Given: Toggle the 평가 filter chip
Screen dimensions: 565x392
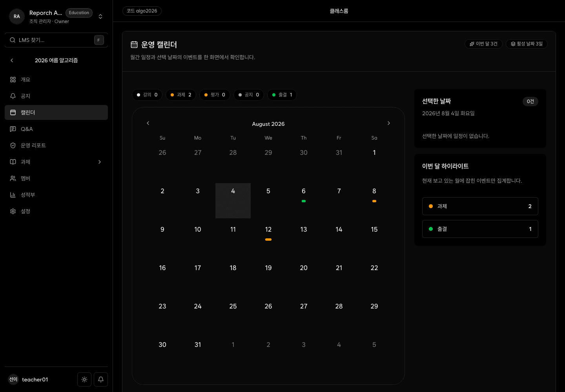Looking at the screenshot, I should [x=215, y=95].
